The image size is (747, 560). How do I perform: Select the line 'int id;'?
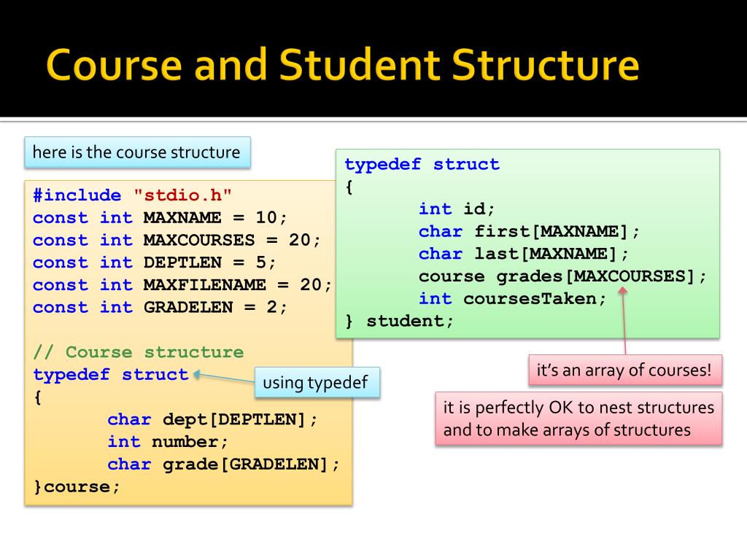(457, 209)
